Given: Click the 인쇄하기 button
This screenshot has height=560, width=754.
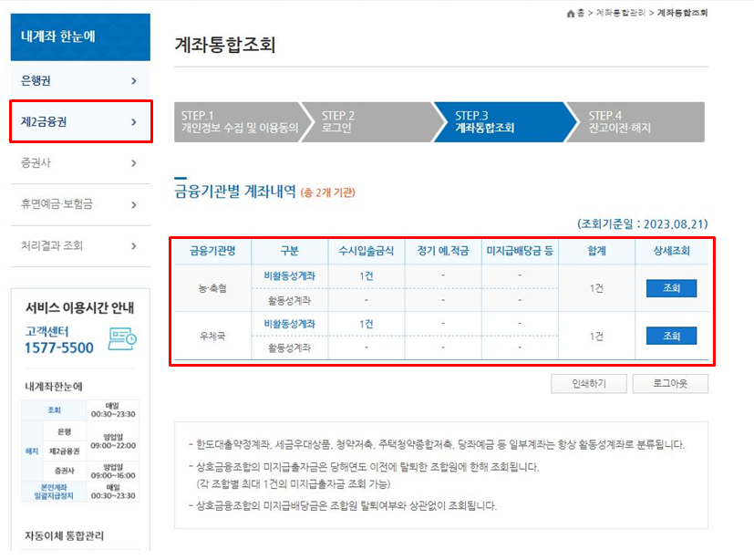Looking at the screenshot, I should coord(589,384).
